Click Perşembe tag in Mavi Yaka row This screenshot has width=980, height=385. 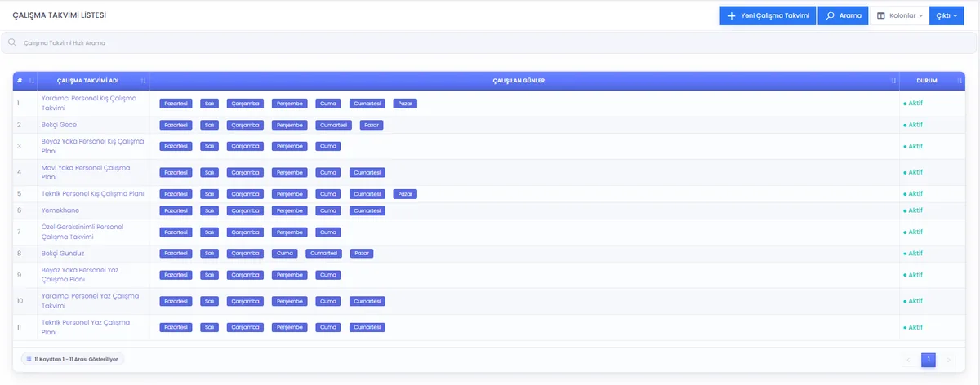pyautogui.click(x=290, y=172)
